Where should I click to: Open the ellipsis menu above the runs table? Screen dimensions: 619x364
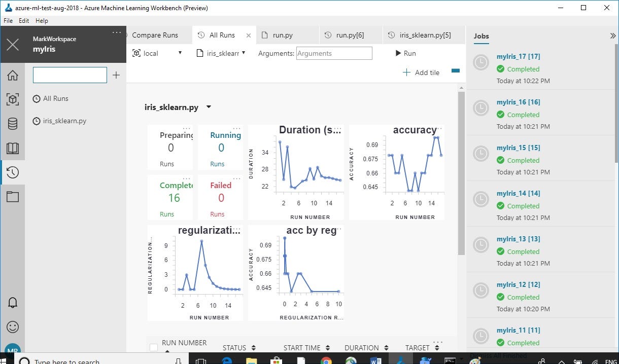pos(438,342)
